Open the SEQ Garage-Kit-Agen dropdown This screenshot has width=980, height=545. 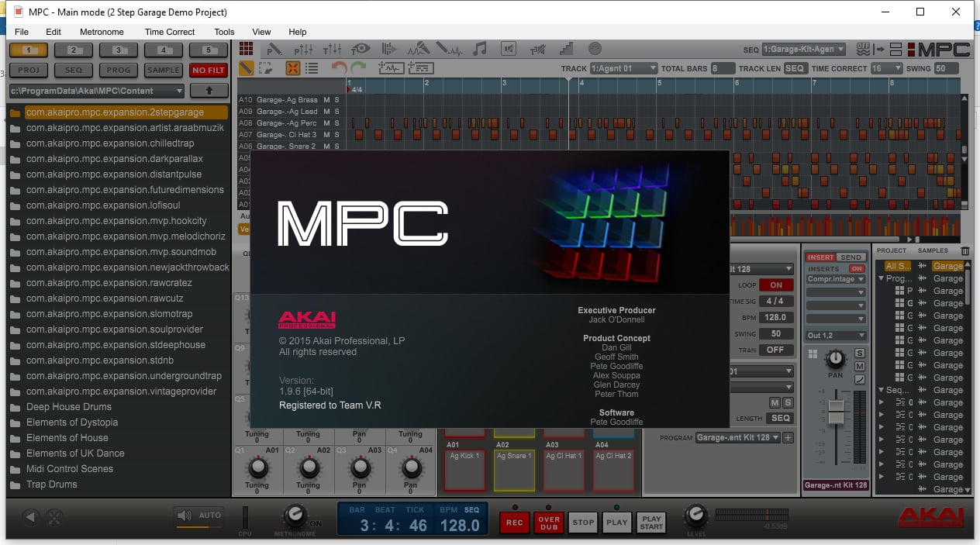point(804,49)
